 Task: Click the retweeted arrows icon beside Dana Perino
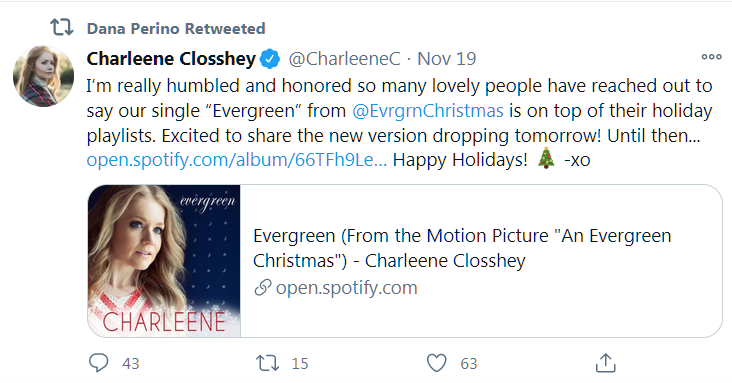(x=62, y=27)
